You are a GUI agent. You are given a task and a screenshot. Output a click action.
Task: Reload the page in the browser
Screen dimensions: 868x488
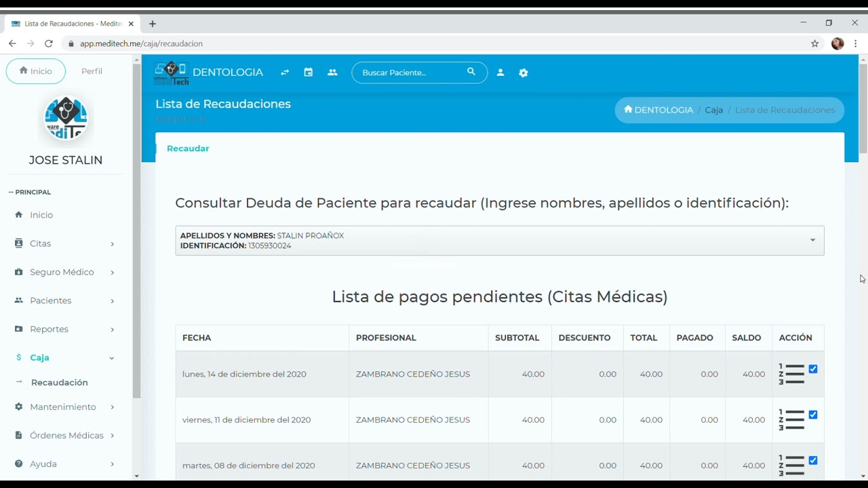pyautogui.click(x=49, y=43)
